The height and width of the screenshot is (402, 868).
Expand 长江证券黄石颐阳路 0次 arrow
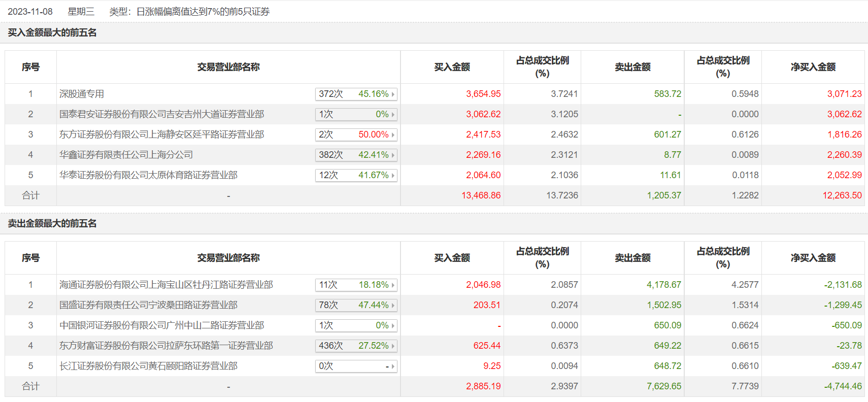tap(393, 366)
